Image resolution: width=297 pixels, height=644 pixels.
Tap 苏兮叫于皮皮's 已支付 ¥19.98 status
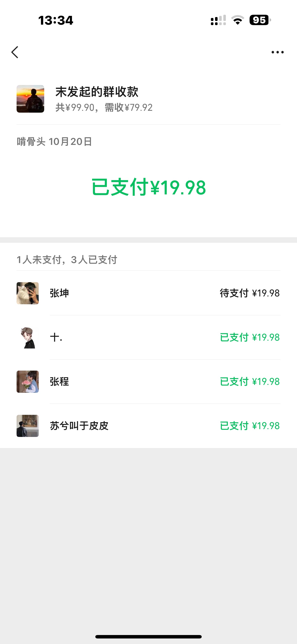250,426
